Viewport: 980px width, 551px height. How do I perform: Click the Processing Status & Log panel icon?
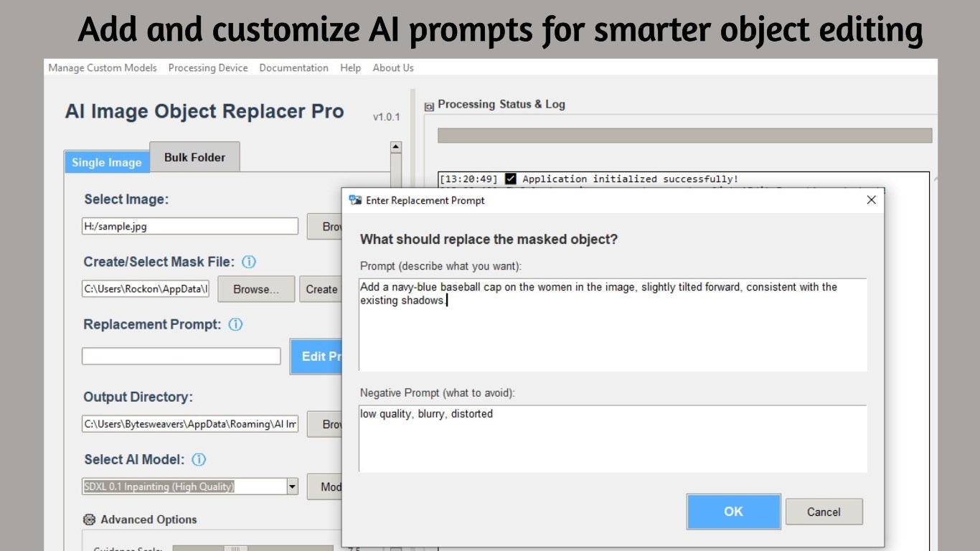pyautogui.click(x=428, y=105)
